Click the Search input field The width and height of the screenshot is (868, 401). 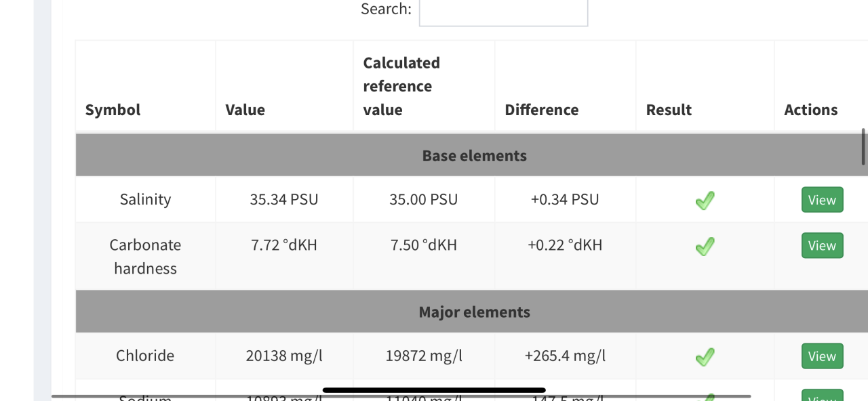503,12
